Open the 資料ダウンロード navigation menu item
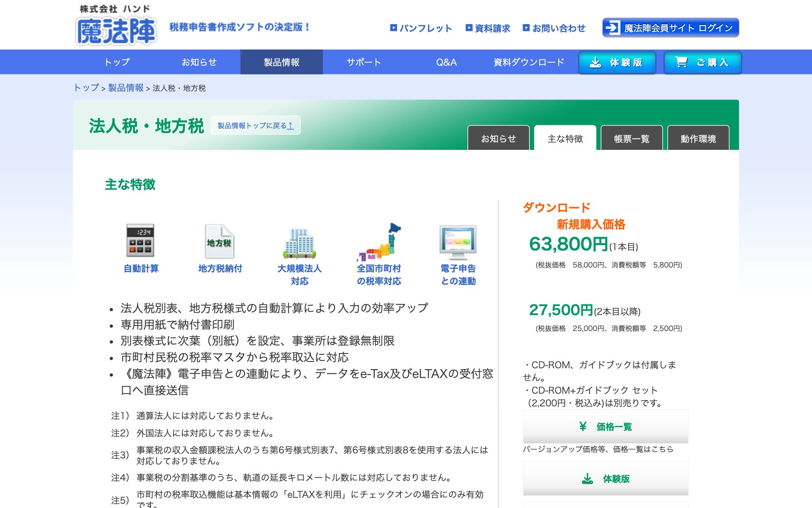The image size is (812, 508). (x=529, y=62)
